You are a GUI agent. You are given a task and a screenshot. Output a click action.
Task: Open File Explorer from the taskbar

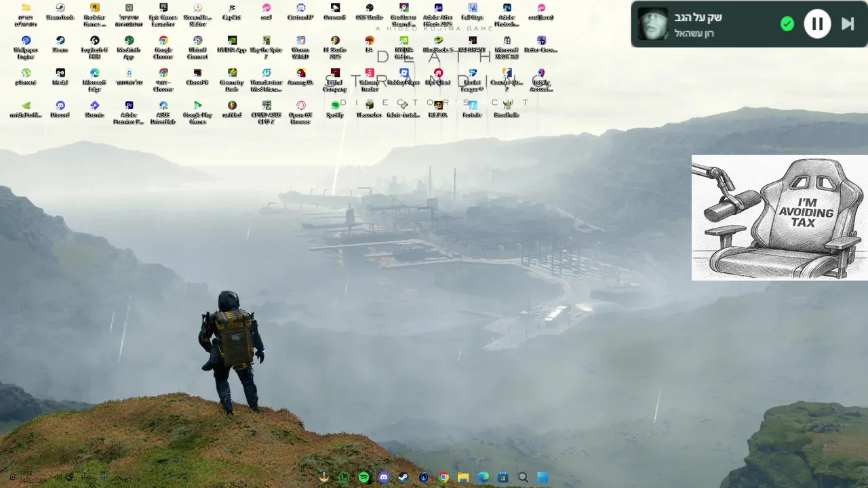click(463, 477)
